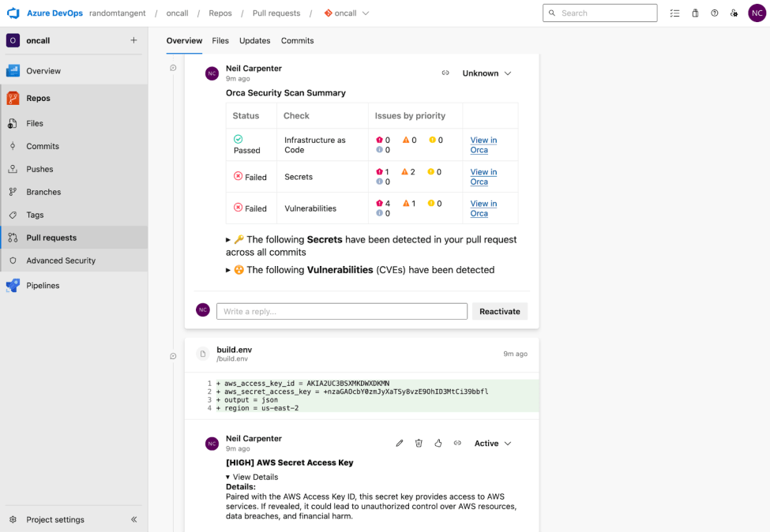This screenshot has width=770, height=532.
Task: Open View in Orca for Secrets row
Action: pos(483,177)
